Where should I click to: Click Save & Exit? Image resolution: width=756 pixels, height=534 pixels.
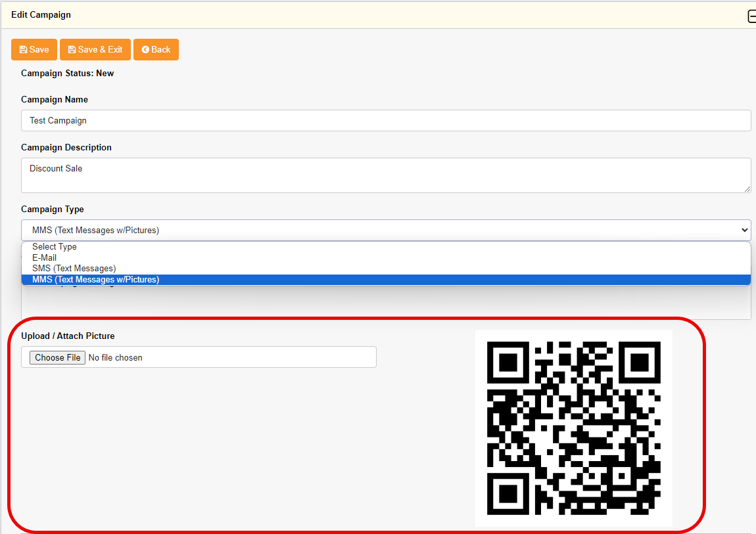[95, 49]
